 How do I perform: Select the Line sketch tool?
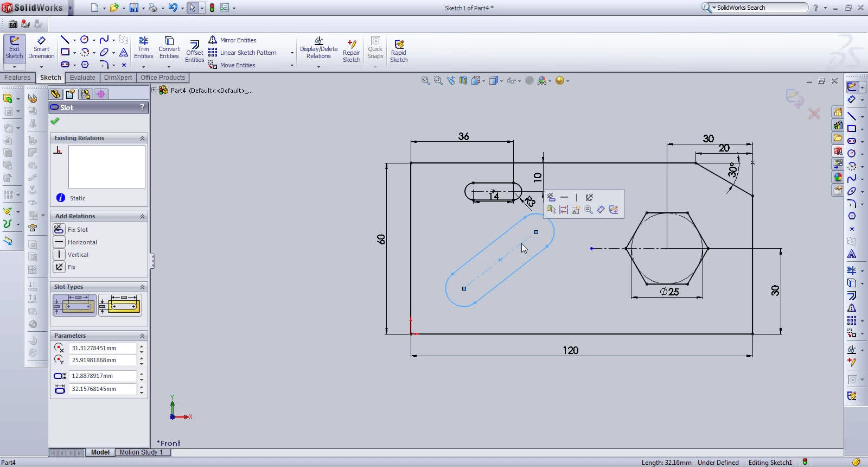tap(65, 40)
